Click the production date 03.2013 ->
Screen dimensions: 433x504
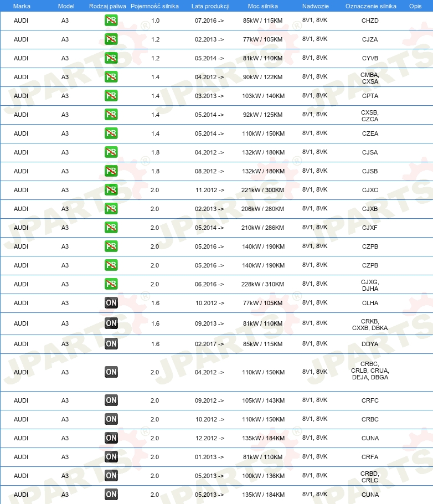coord(209,96)
